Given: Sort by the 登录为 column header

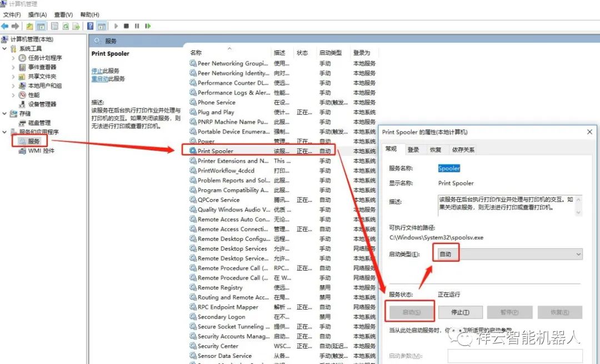Looking at the screenshot, I should pyautogui.click(x=363, y=53).
